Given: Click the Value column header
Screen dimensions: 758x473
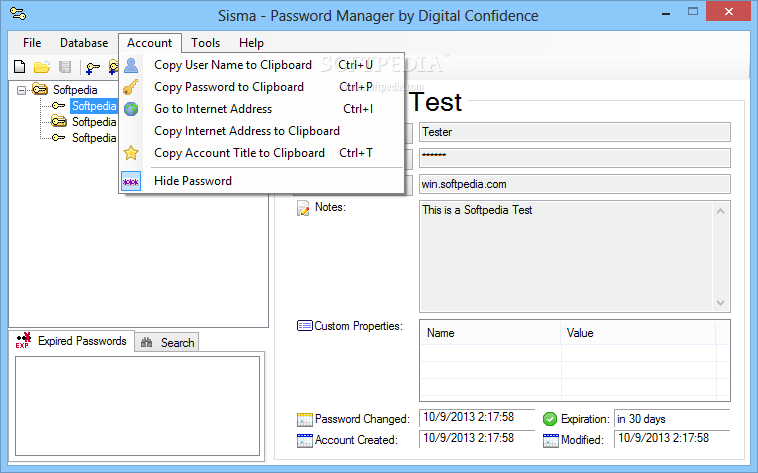Looking at the screenshot, I should 638,333.
